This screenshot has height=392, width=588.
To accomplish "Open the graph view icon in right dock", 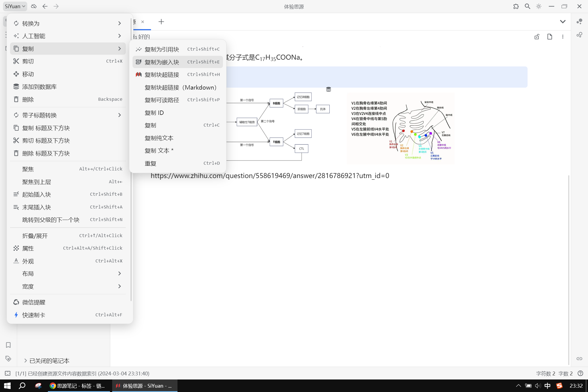I will 579,21.
